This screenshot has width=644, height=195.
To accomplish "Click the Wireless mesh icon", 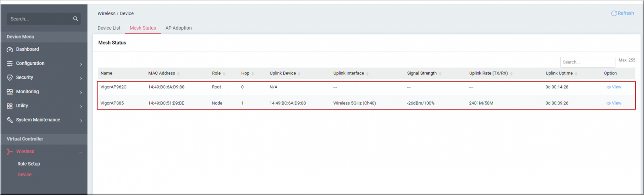I will (x=10, y=152).
